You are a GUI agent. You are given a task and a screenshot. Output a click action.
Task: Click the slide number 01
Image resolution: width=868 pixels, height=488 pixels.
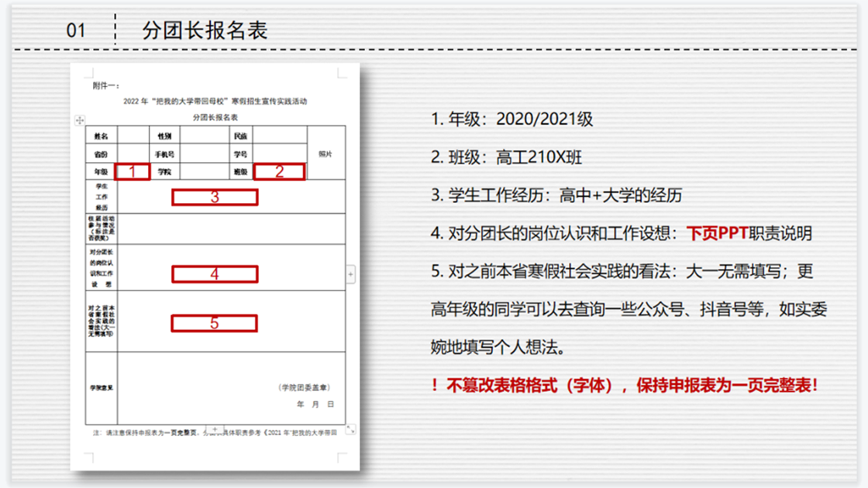pyautogui.click(x=76, y=30)
